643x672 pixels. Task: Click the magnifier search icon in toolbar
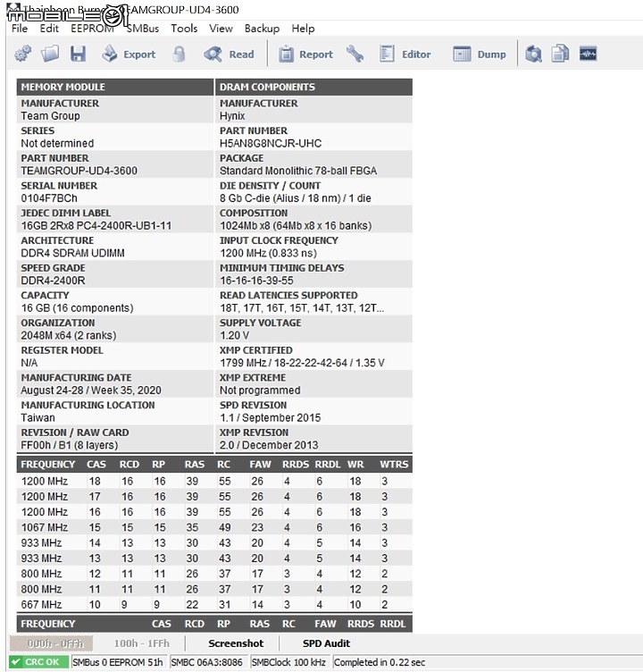coord(533,54)
